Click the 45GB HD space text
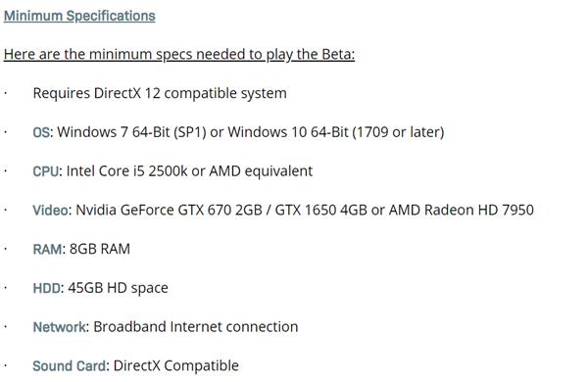The width and height of the screenshot is (588, 382). coord(118,288)
